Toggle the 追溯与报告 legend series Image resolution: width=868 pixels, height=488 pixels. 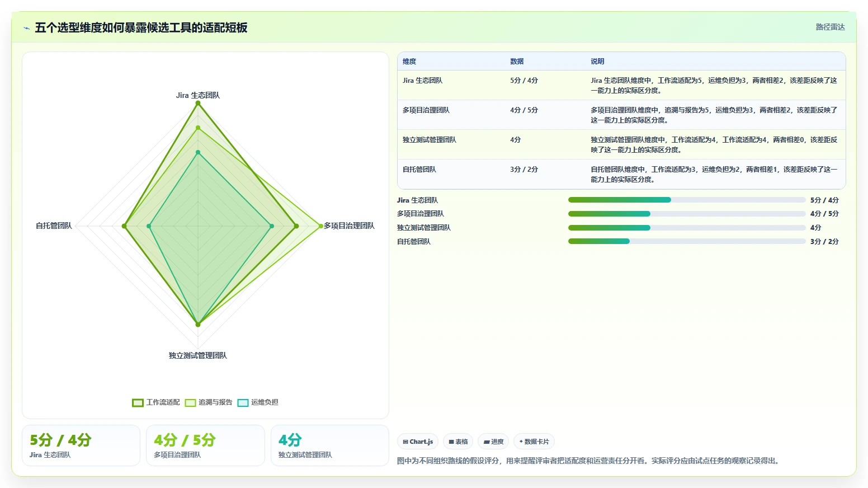click(209, 402)
